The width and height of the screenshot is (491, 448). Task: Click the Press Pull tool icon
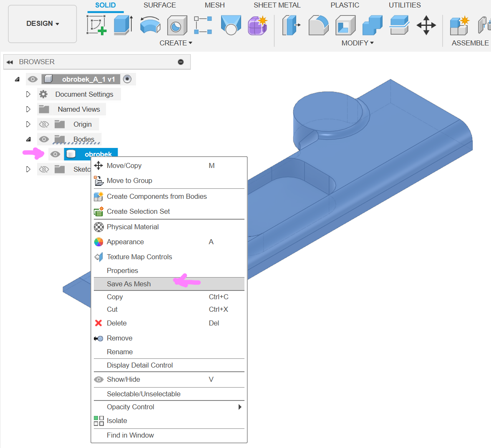(x=291, y=25)
